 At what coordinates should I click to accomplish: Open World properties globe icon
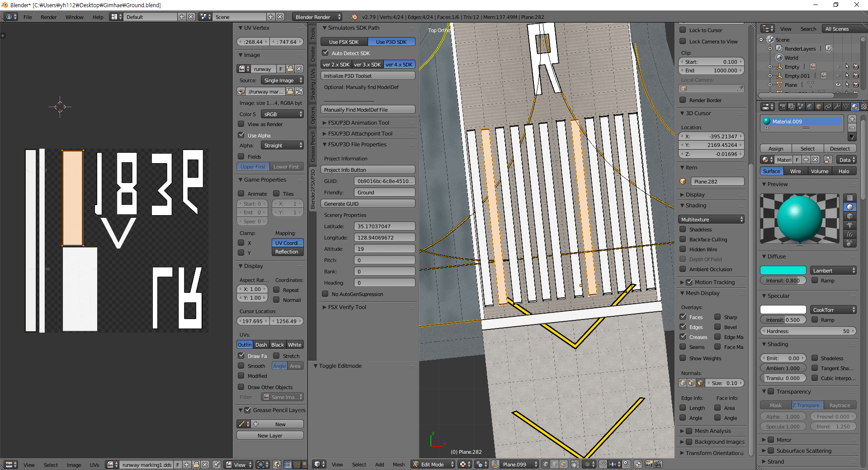pyautogui.click(x=809, y=107)
